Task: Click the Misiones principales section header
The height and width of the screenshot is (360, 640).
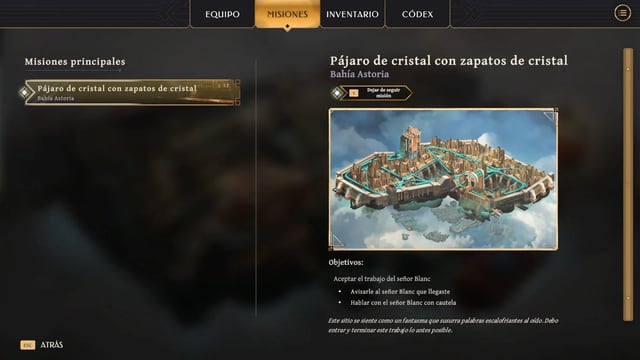Action: 75,62
